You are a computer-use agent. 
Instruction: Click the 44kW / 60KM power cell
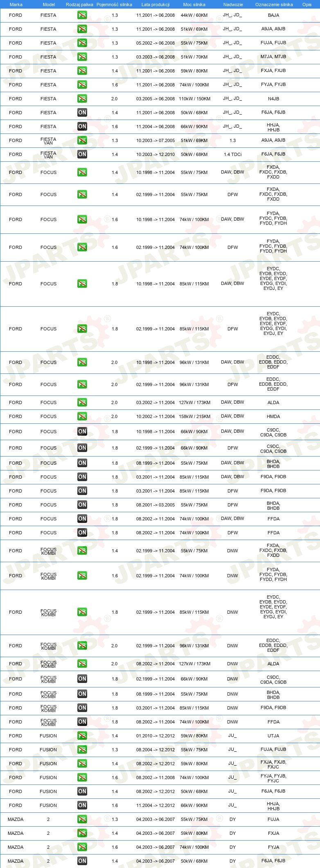point(194,15)
